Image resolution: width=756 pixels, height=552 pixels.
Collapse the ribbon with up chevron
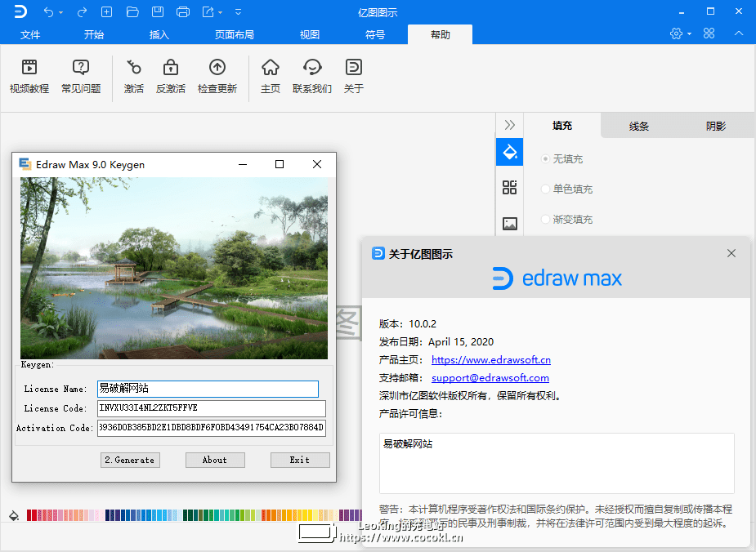(x=739, y=33)
